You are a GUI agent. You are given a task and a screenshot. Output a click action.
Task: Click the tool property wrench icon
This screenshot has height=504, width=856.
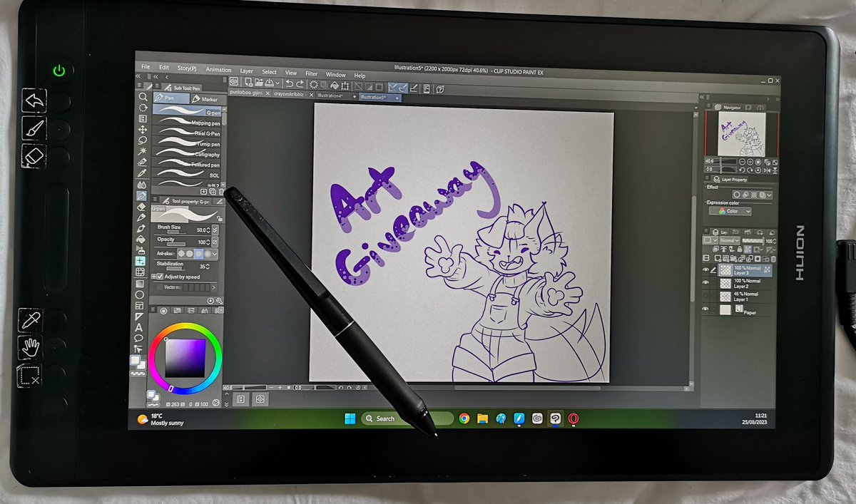pos(219,302)
